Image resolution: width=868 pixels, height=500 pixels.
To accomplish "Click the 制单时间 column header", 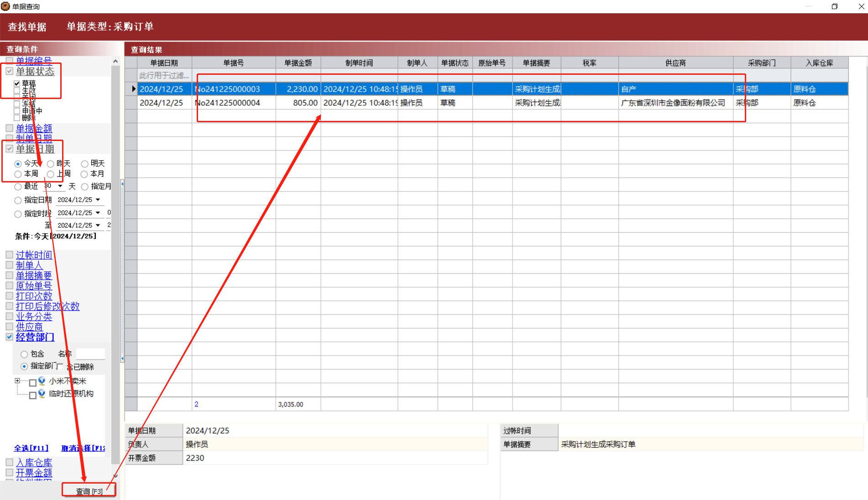I will tap(359, 63).
